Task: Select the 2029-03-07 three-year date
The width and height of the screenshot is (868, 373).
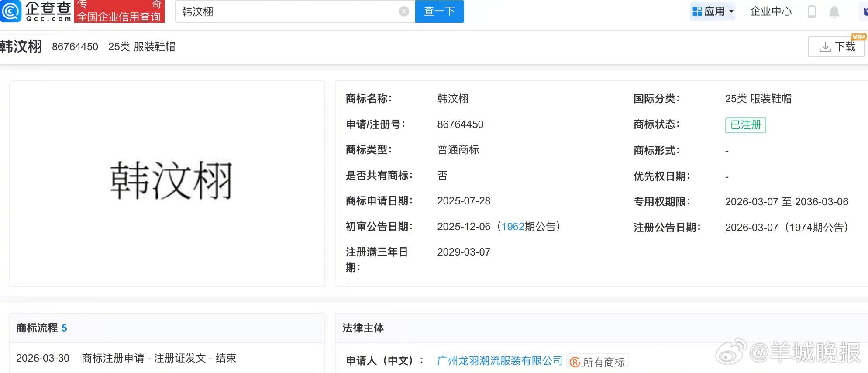Action: point(464,252)
